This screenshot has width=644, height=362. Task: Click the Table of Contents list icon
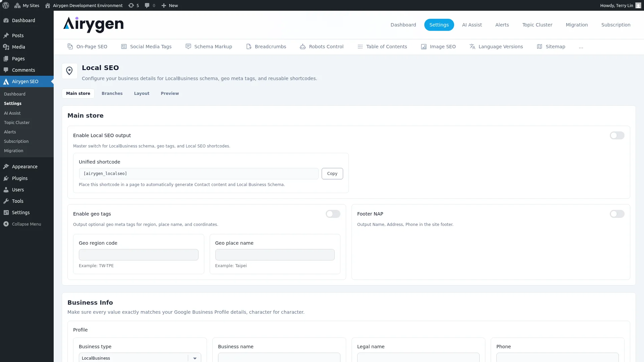[x=360, y=47]
